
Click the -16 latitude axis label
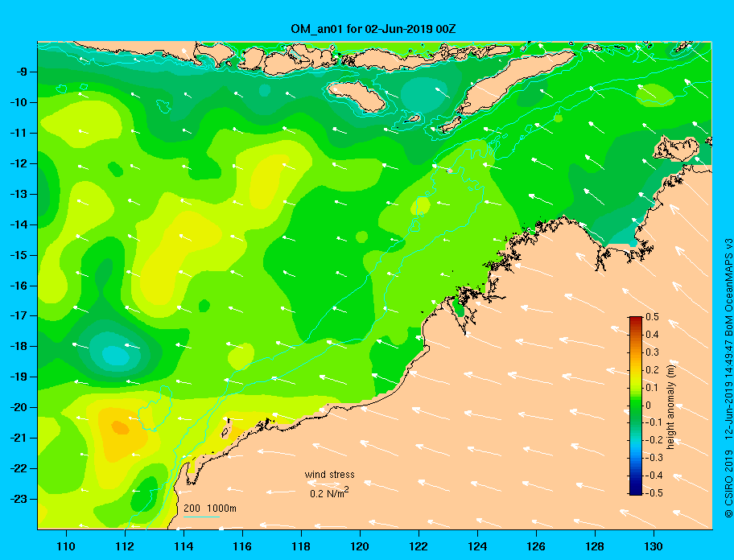19,286
